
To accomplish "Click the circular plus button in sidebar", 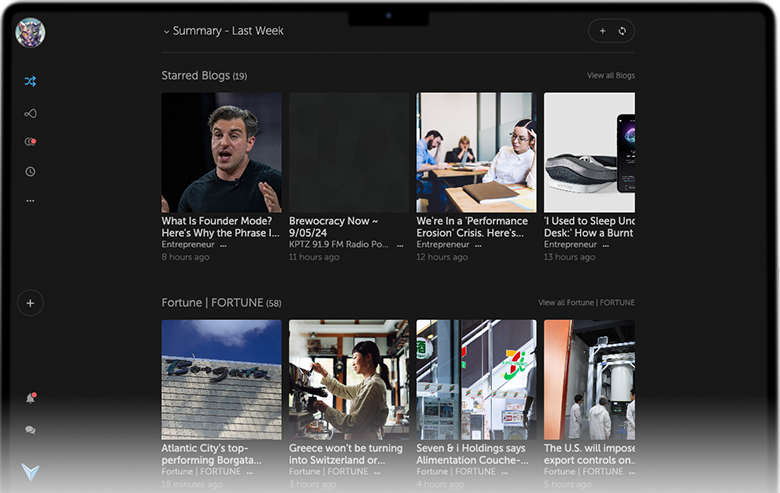I will point(30,302).
